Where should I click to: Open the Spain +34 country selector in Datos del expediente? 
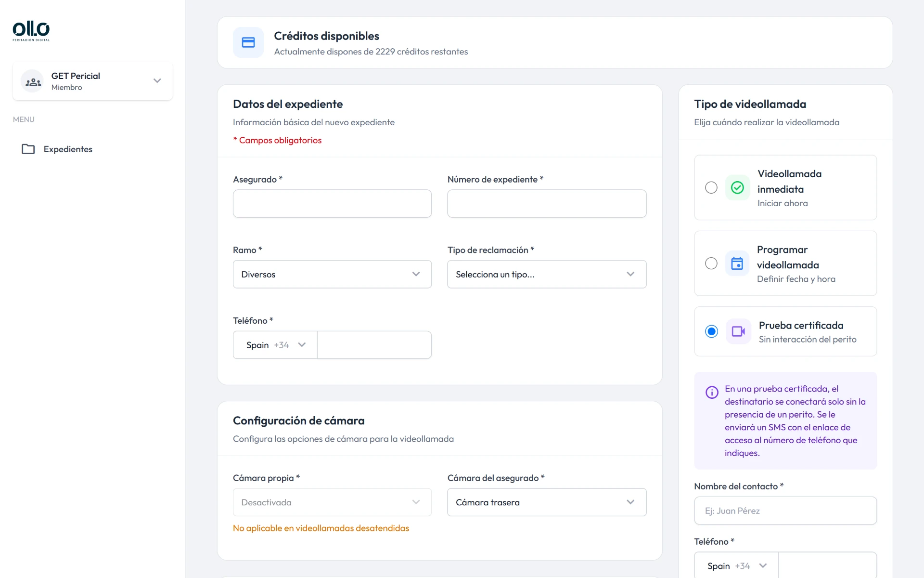pyautogui.click(x=275, y=345)
